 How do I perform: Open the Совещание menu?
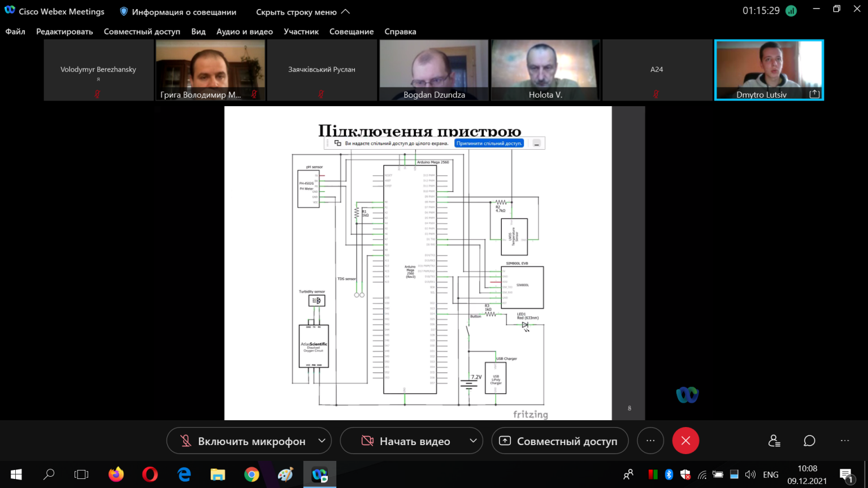[351, 32]
